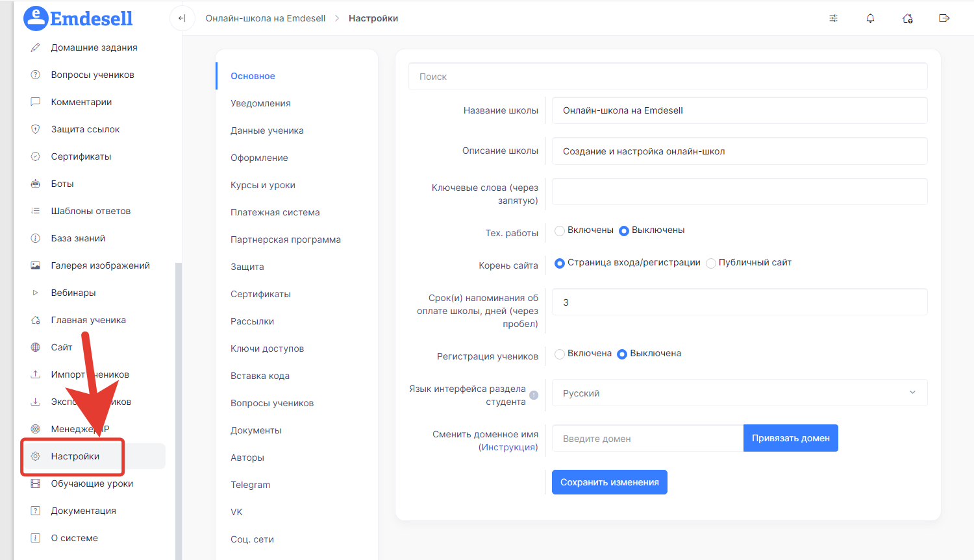Click the globe icon beside Сайт
The width and height of the screenshot is (974, 560).
coord(36,347)
